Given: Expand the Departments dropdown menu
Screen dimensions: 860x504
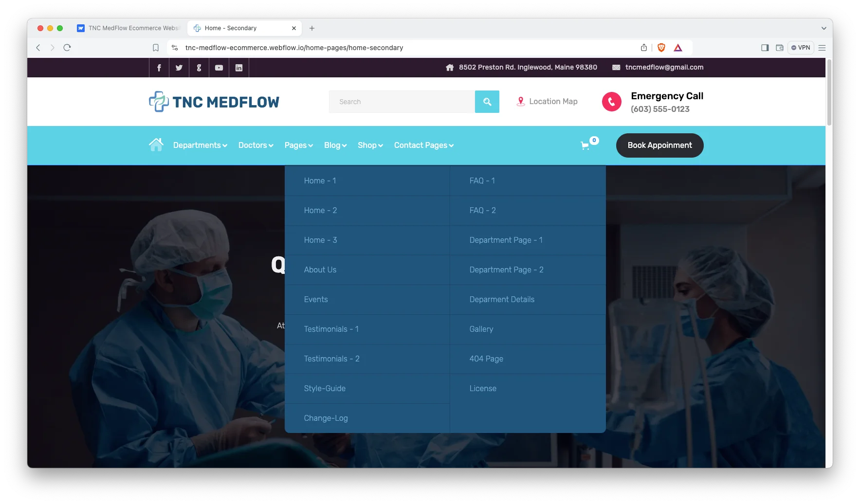Looking at the screenshot, I should 200,145.
